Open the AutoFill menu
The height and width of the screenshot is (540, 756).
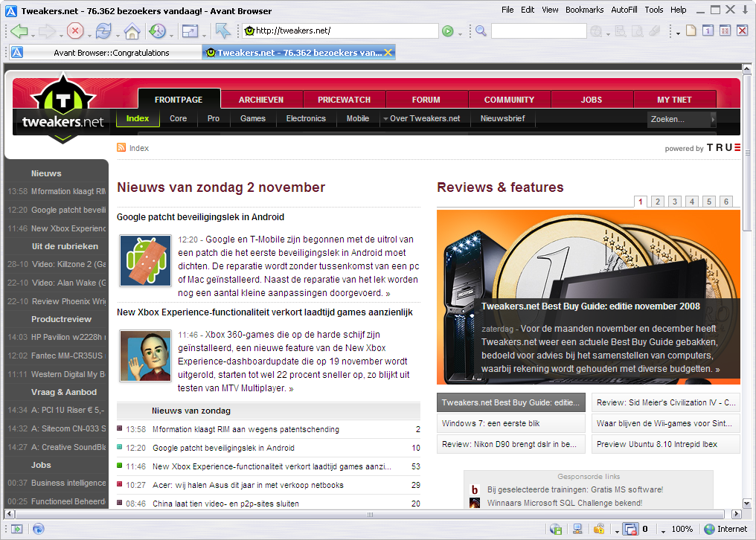(624, 10)
